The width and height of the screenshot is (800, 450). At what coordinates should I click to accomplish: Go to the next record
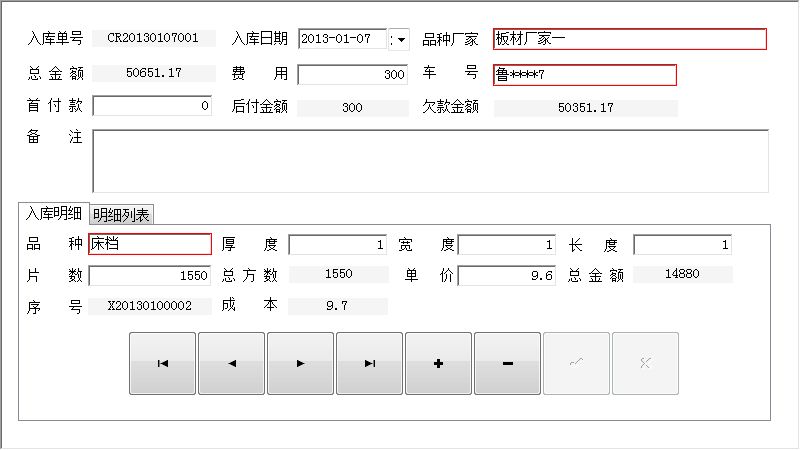(301, 364)
